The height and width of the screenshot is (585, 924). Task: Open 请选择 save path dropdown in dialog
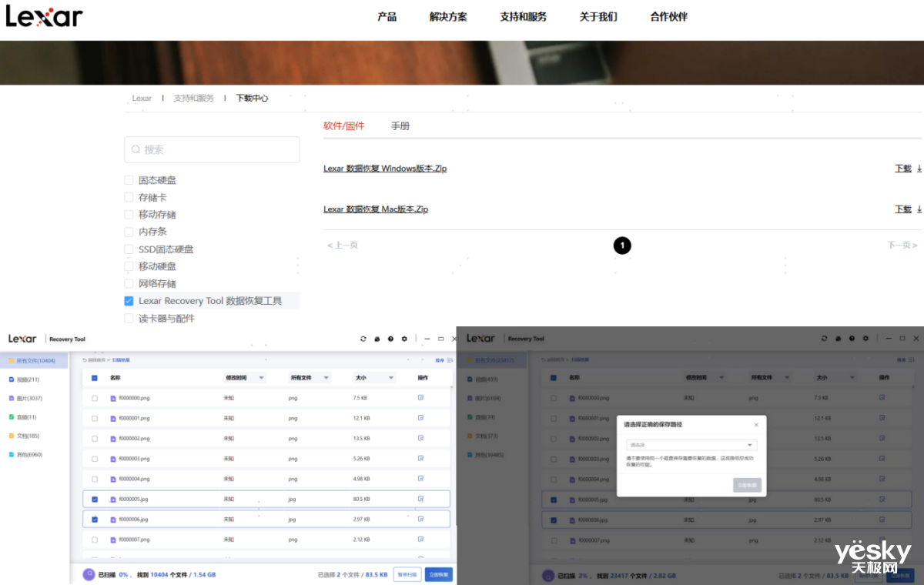pyautogui.click(x=691, y=445)
